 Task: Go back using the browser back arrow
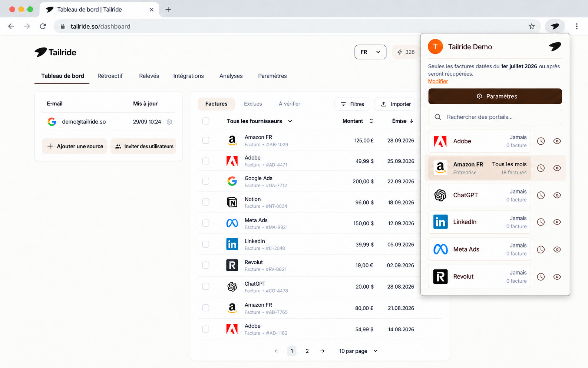[11, 26]
